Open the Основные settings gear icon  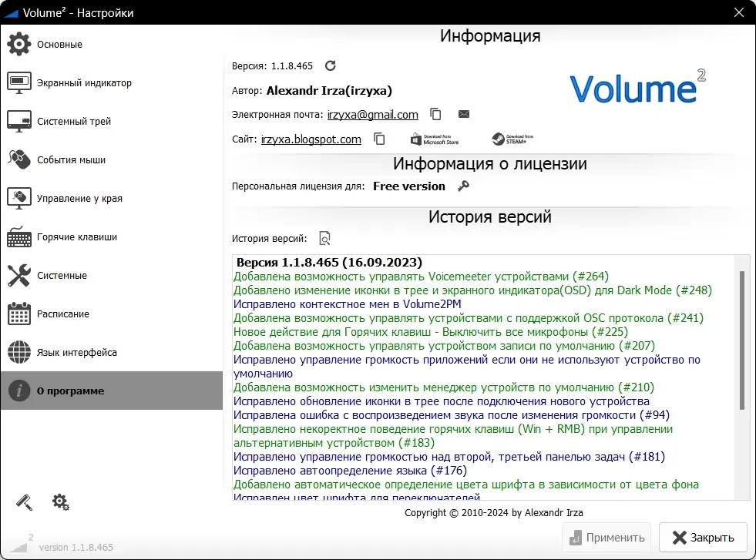pyautogui.click(x=18, y=44)
